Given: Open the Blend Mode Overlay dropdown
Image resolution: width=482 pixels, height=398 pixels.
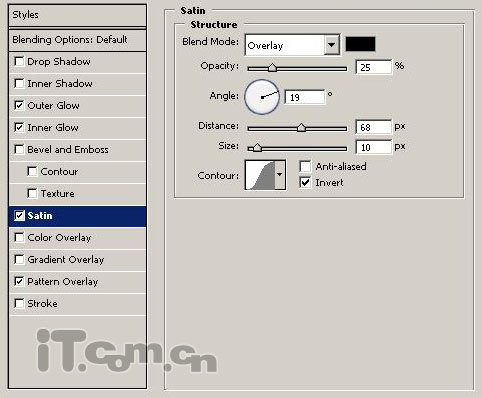Looking at the screenshot, I should 292,45.
